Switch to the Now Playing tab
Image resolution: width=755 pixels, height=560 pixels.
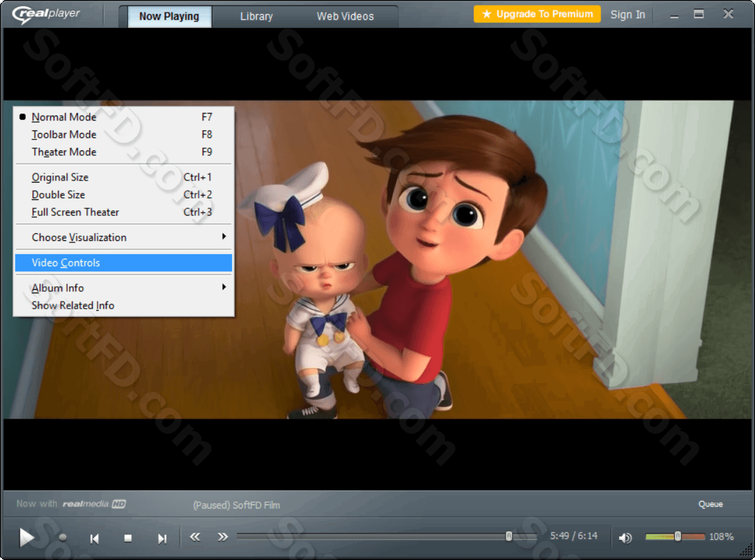pyautogui.click(x=169, y=17)
